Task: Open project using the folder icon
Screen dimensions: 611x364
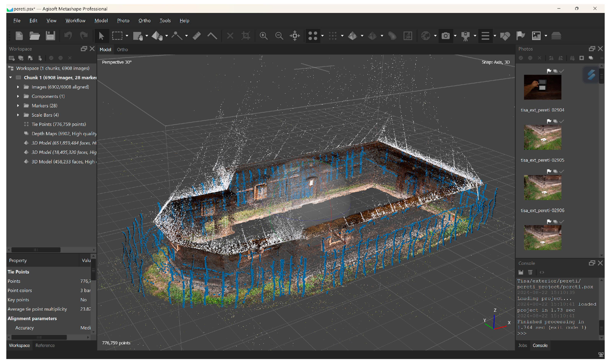Action: pyautogui.click(x=34, y=36)
